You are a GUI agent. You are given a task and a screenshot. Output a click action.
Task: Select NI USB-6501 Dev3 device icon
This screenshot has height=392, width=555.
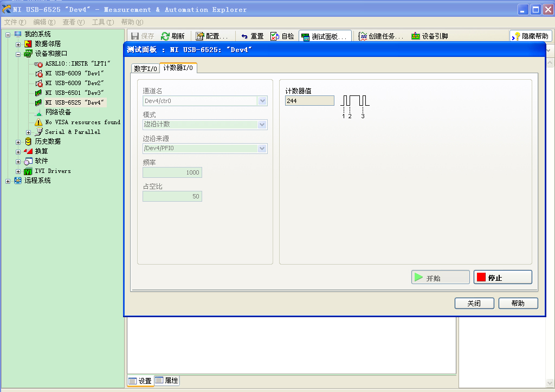coord(38,93)
